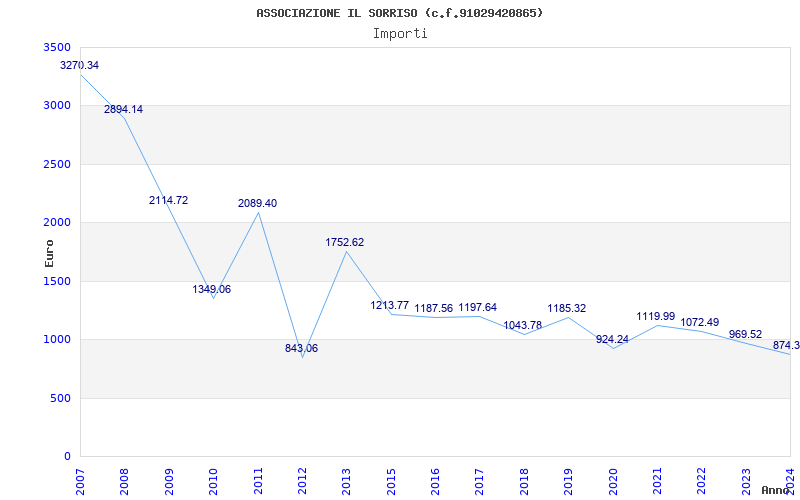Click the 2023 x-axis year label
The image size is (800, 500).
pyautogui.click(x=746, y=482)
